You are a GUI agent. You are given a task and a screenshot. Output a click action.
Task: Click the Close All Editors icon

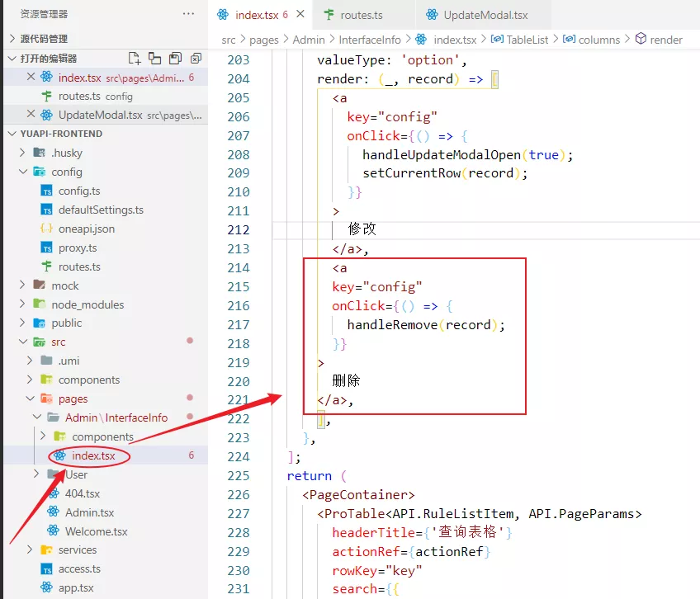click(196, 59)
